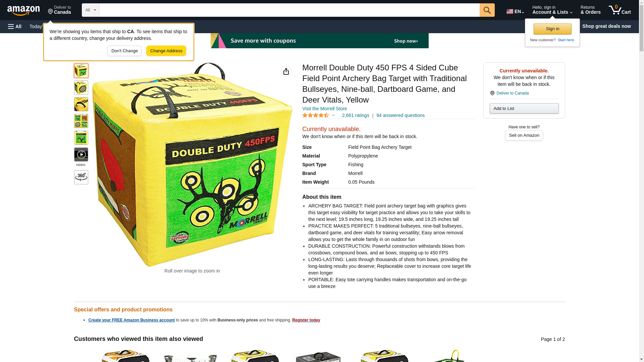Play the product video thumbnail

click(x=81, y=155)
